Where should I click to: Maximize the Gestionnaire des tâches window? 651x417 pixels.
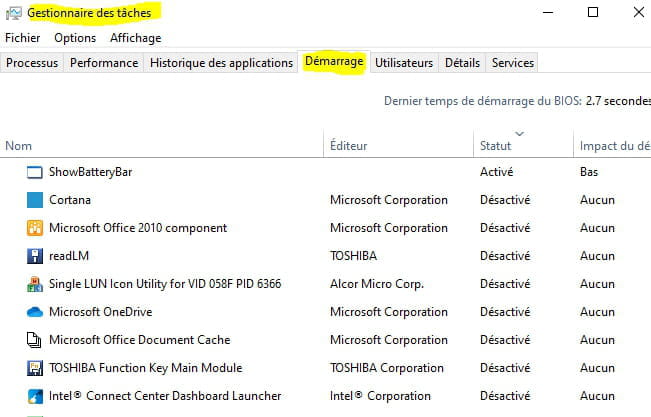593,12
